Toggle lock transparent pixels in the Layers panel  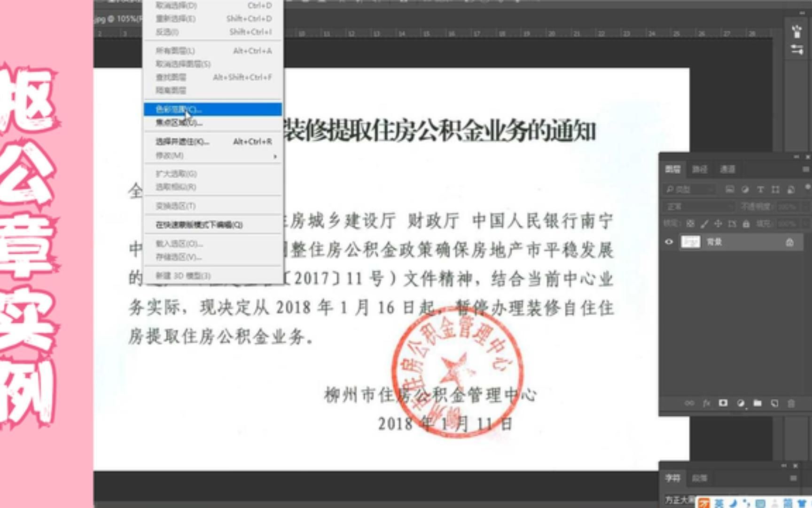[692, 223]
